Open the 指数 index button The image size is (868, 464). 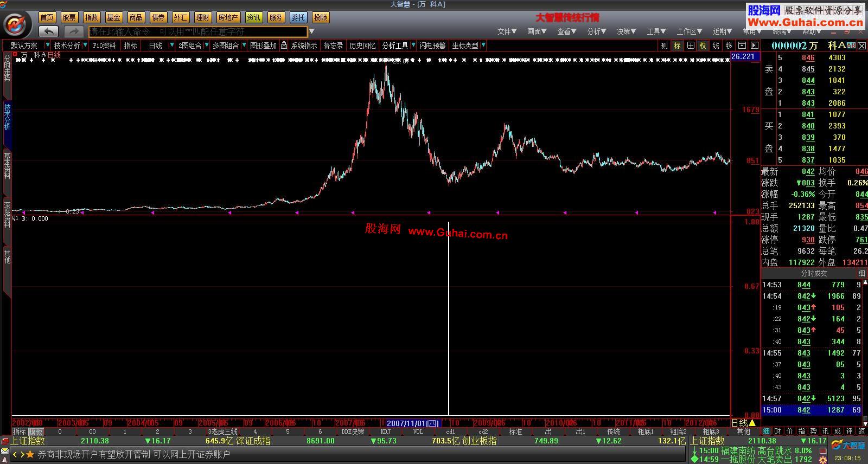point(91,17)
